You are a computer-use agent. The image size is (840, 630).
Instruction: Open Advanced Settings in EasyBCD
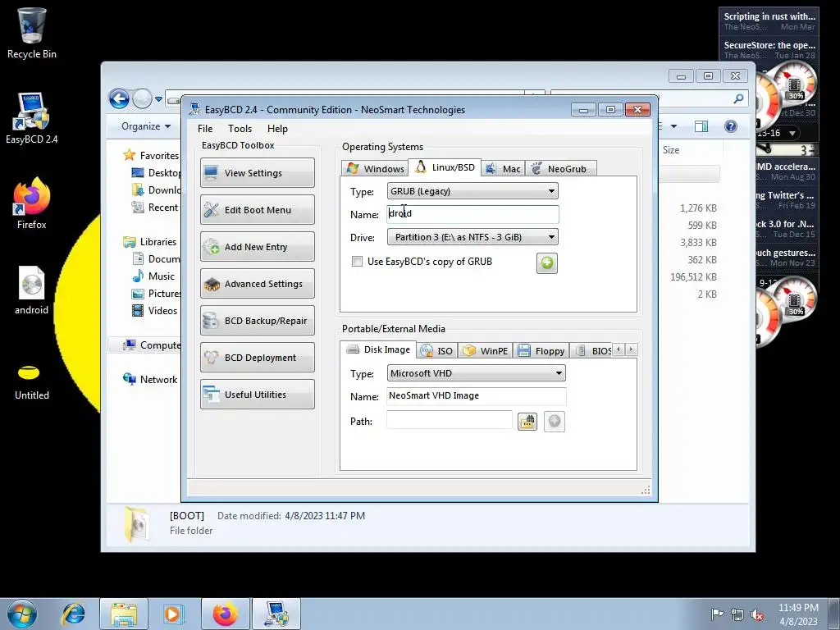(257, 283)
